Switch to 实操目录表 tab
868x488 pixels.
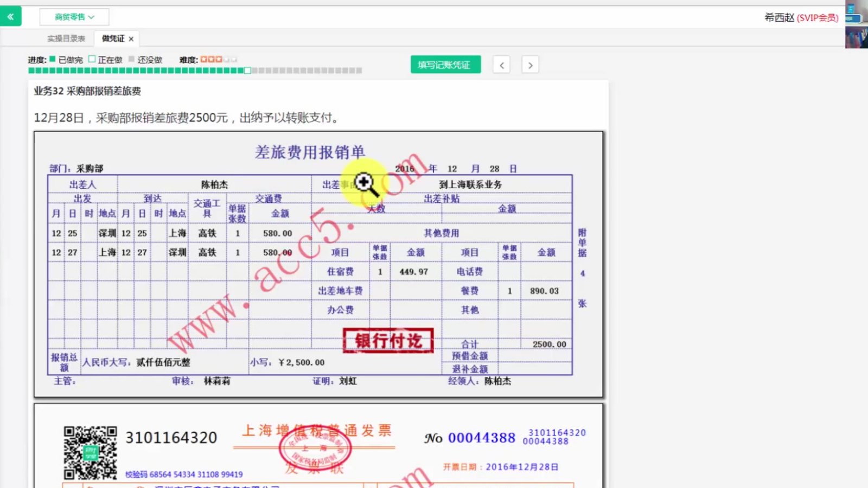point(66,38)
